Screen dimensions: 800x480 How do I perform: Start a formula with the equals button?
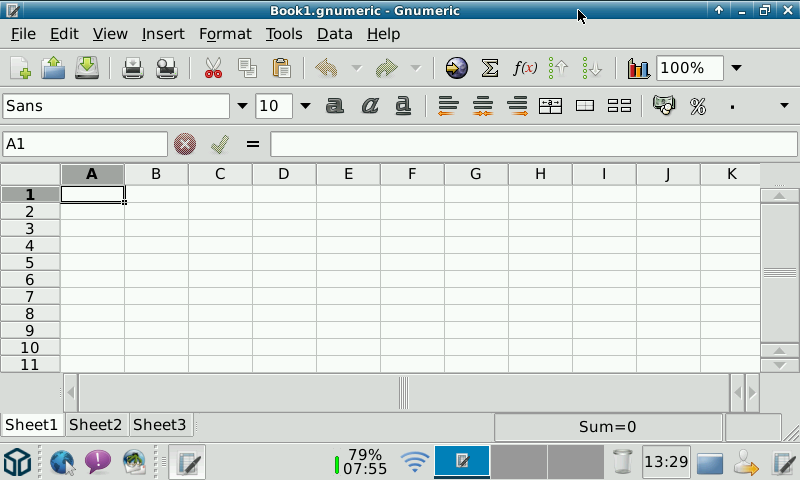click(x=253, y=144)
